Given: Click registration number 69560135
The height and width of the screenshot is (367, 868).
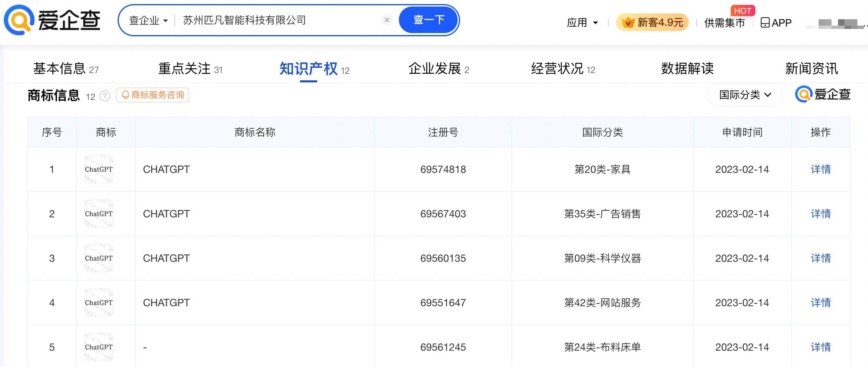Looking at the screenshot, I should [x=443, y=258].
